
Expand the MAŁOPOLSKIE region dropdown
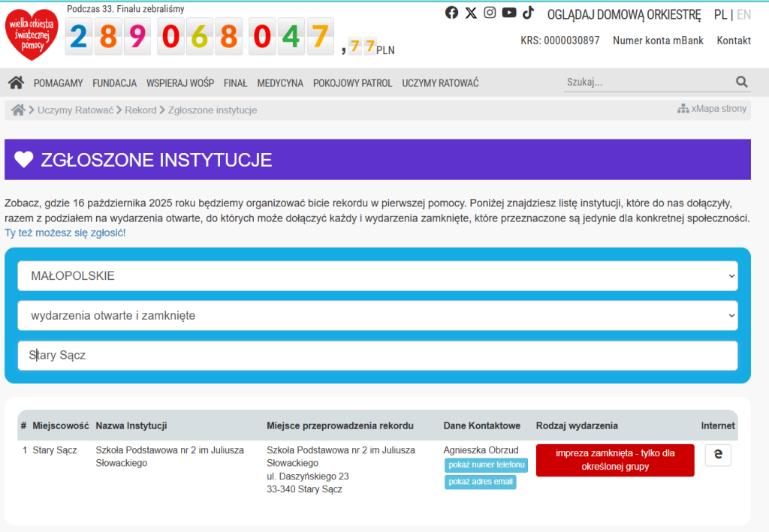378,276
